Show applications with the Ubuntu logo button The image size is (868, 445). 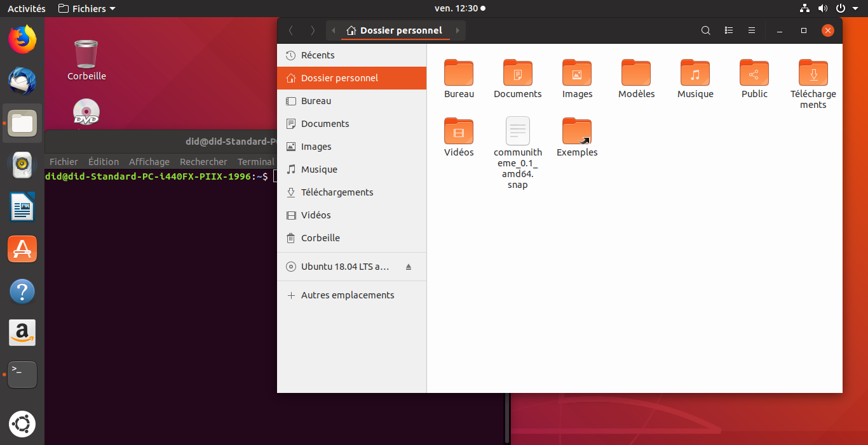[22, 424]
